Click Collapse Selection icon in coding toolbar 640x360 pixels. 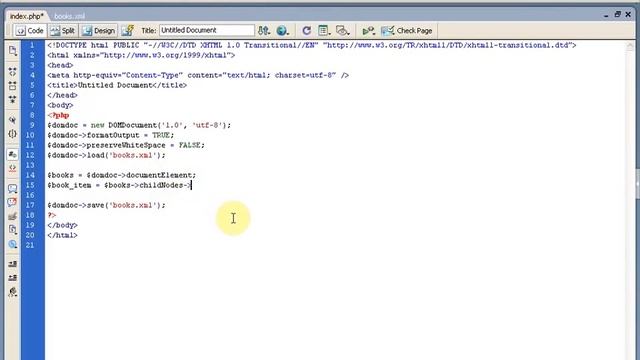pyautogui.click(x=13, y=86)
